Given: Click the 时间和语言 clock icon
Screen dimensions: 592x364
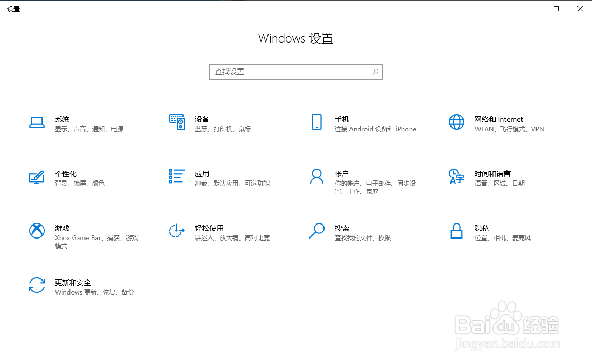Looking at the screenshot, I should pyautogui.click(x=456, y=176).
